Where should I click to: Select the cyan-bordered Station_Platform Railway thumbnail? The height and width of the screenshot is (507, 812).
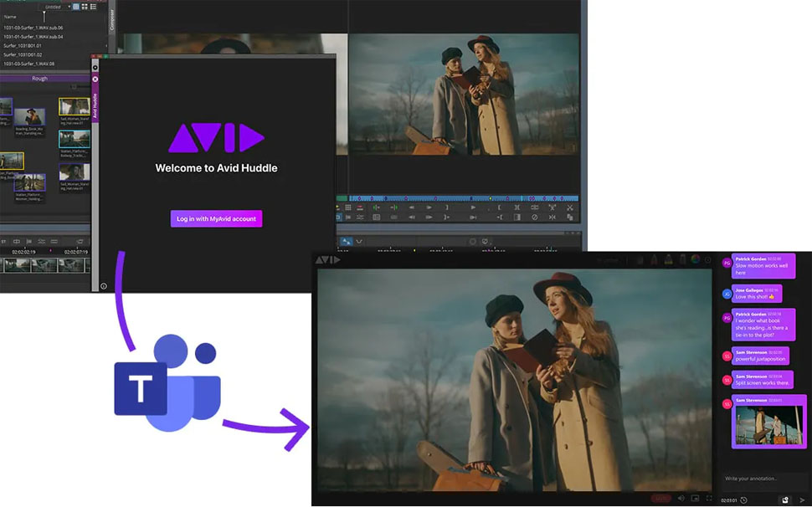point(74,139)
